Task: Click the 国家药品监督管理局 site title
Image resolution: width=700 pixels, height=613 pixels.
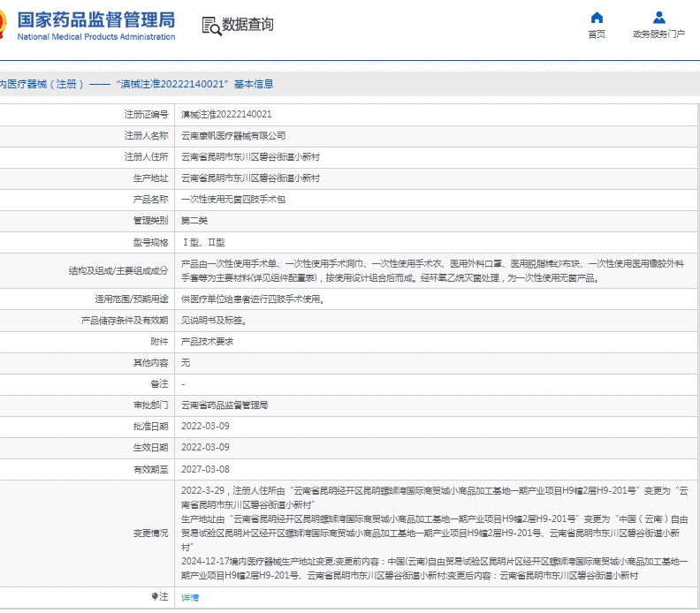Action: pyautogui.click(x=96, y=20)
